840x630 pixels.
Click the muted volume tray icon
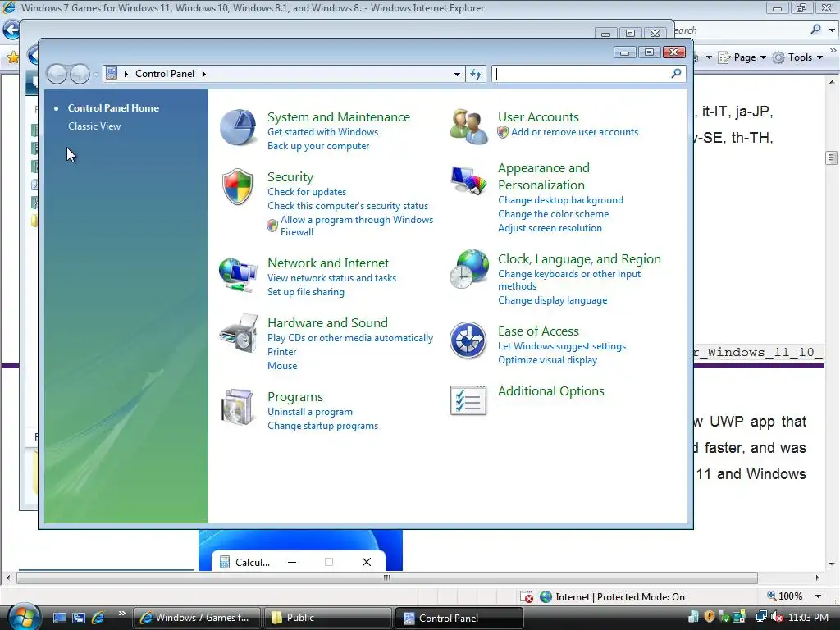pyautogui.click(x=776, y=617)
